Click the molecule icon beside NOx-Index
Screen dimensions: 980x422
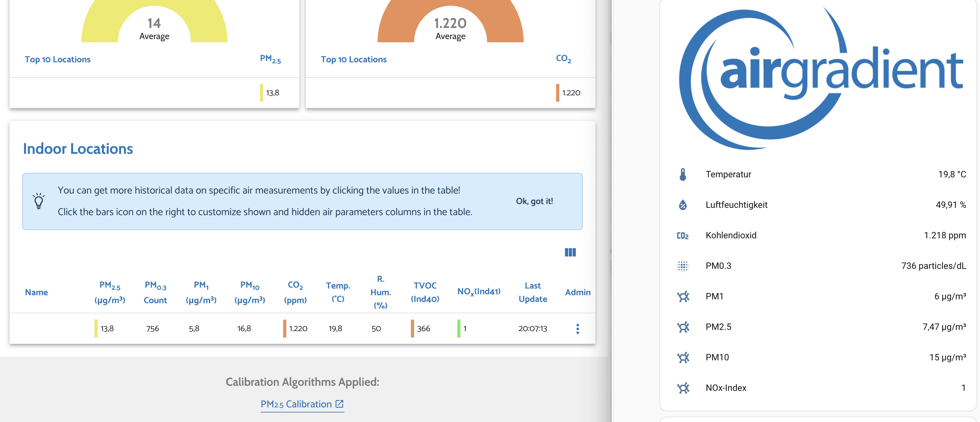[683, 388]
